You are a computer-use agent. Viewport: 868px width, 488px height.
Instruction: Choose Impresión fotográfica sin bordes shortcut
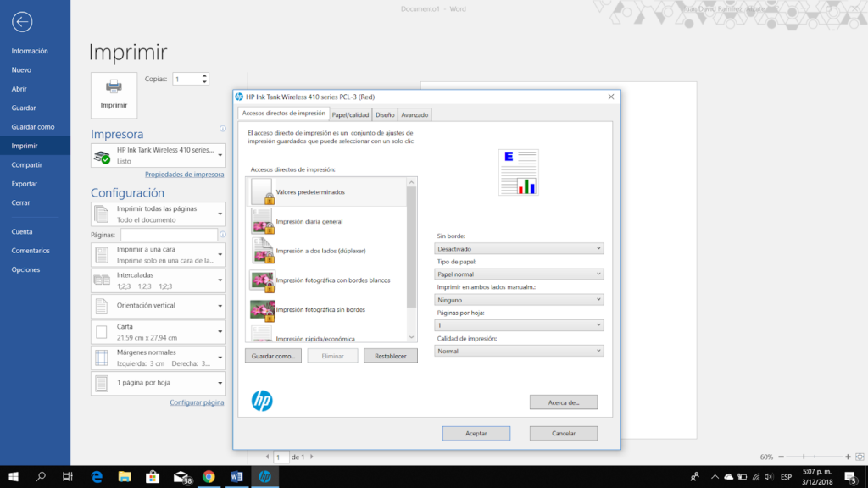326,309
